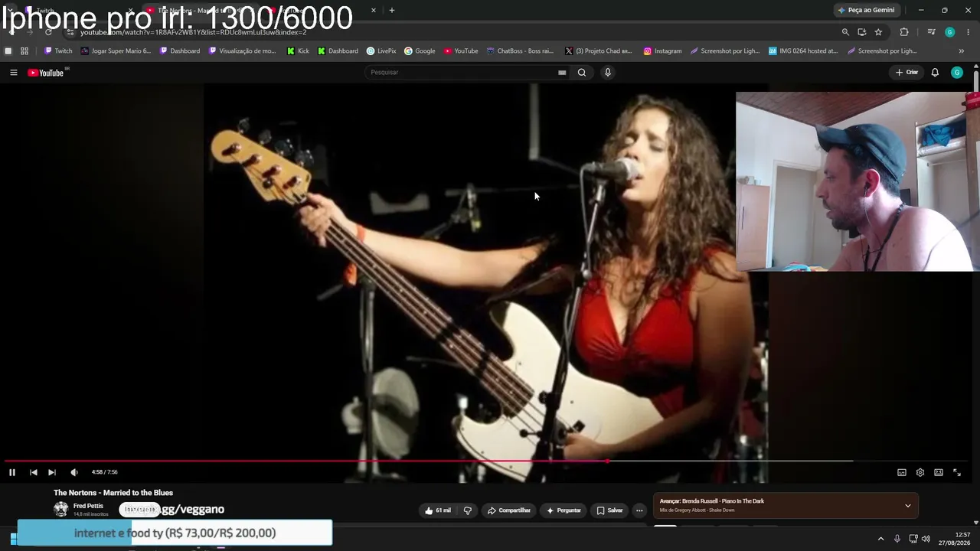Open the Chrome extensions puzzle icon
This screenshot has height=551, width=980.
click(x=904, y=32)
